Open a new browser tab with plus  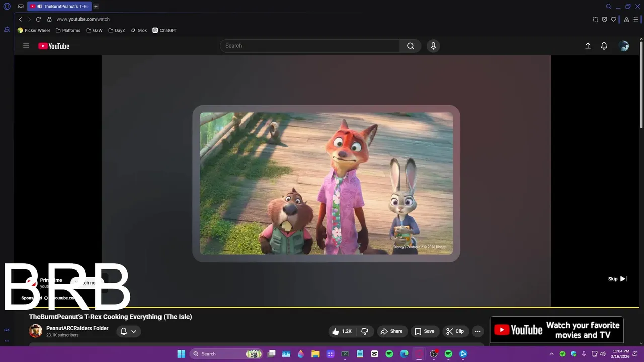[96, 6]
